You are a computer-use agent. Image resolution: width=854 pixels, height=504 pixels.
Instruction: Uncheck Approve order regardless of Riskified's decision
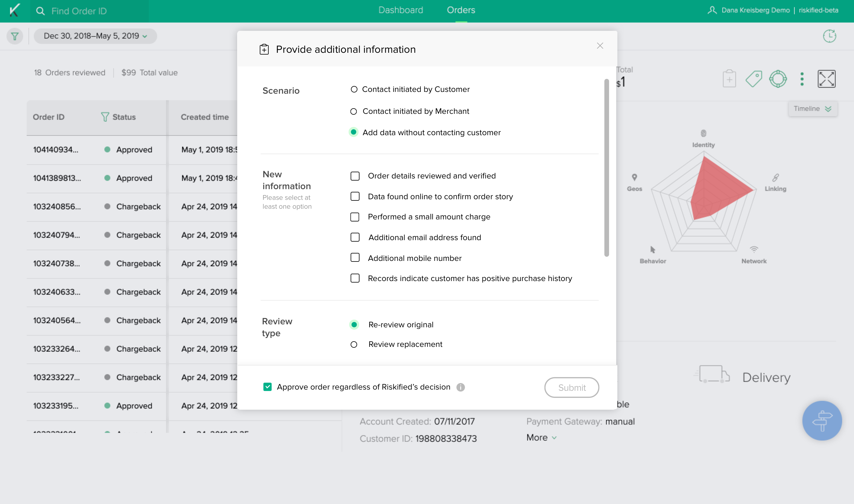coord(267,387)
